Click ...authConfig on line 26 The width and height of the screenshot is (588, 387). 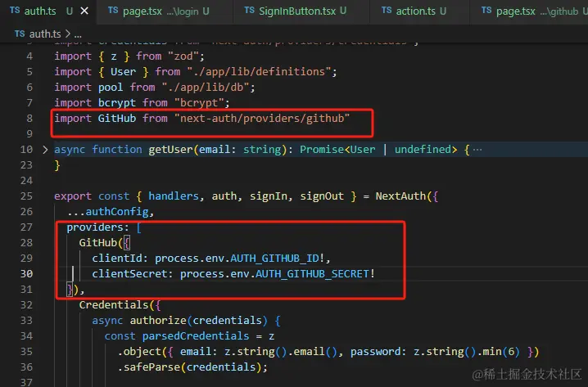click(x=107, y=212)
